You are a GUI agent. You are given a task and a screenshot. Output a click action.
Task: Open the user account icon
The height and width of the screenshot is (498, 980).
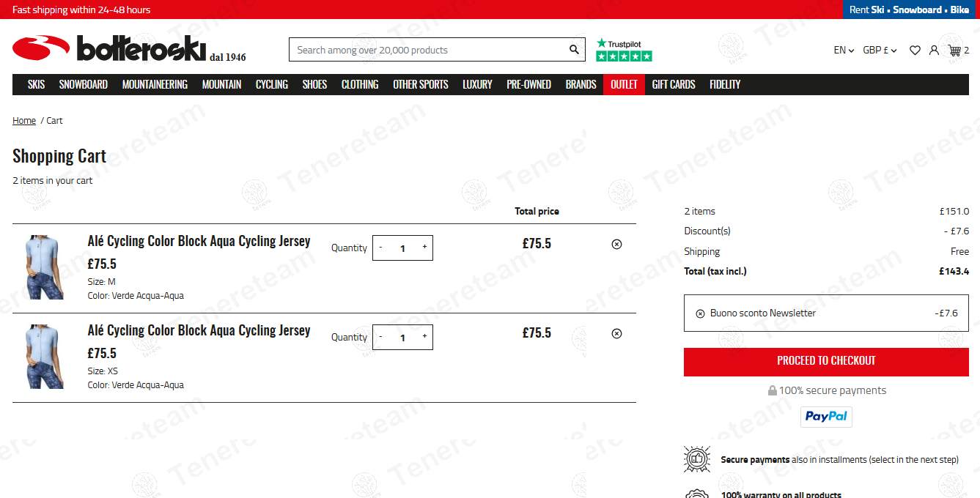click(934, 51)
